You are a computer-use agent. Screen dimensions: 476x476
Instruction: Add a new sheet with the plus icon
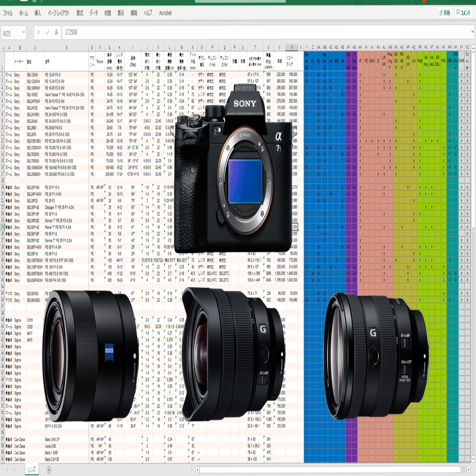coord(49,470)
